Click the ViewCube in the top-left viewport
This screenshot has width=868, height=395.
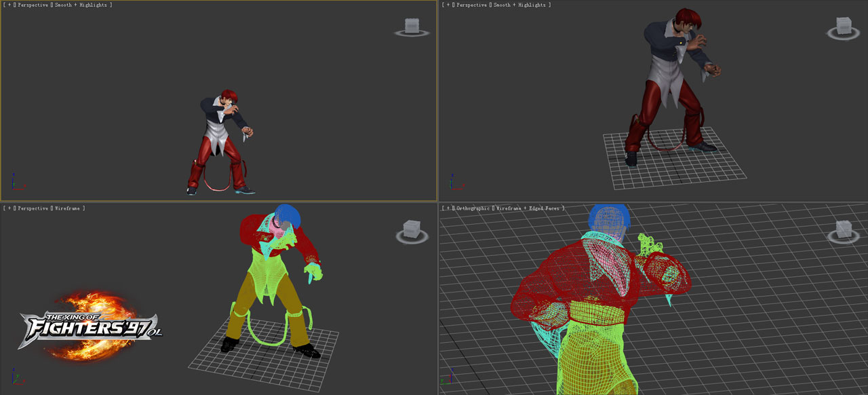pyautogui.click(x=412, y=26)
